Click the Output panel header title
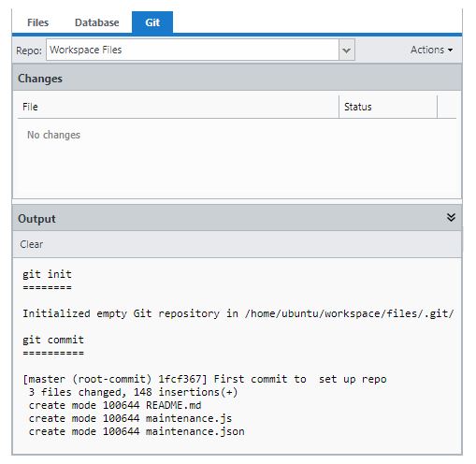 pos(36,219)
